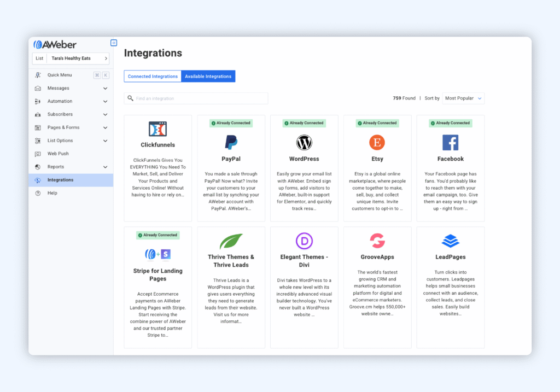Collapse the sidebar with the double-arrow icon

coord(114,43)
